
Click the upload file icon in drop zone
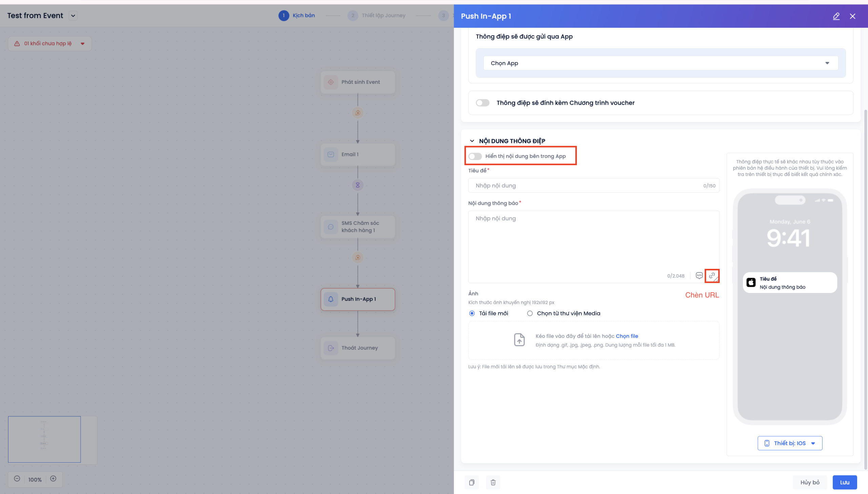519,340
